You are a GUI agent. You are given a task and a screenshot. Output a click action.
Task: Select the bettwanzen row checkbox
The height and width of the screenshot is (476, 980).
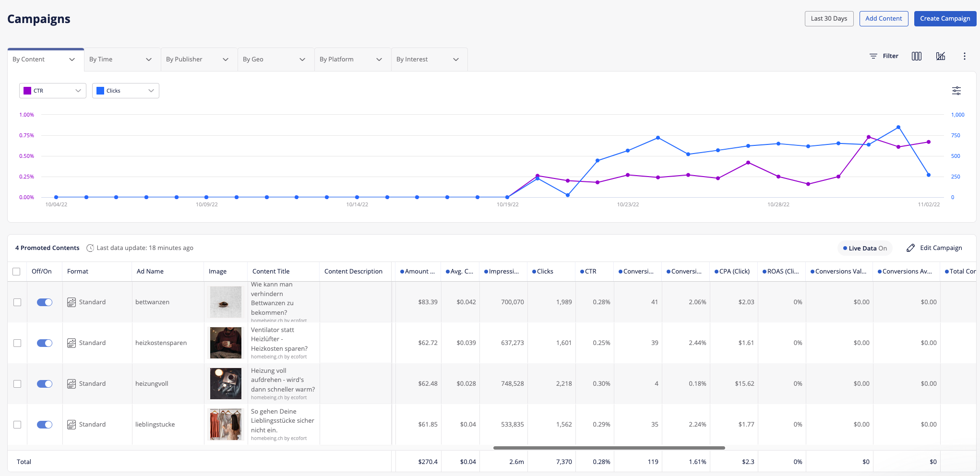(x=17, y=302)
